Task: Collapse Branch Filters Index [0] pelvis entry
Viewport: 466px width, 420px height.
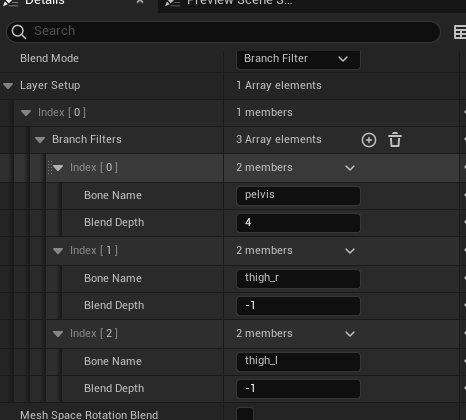Action: 58,168
